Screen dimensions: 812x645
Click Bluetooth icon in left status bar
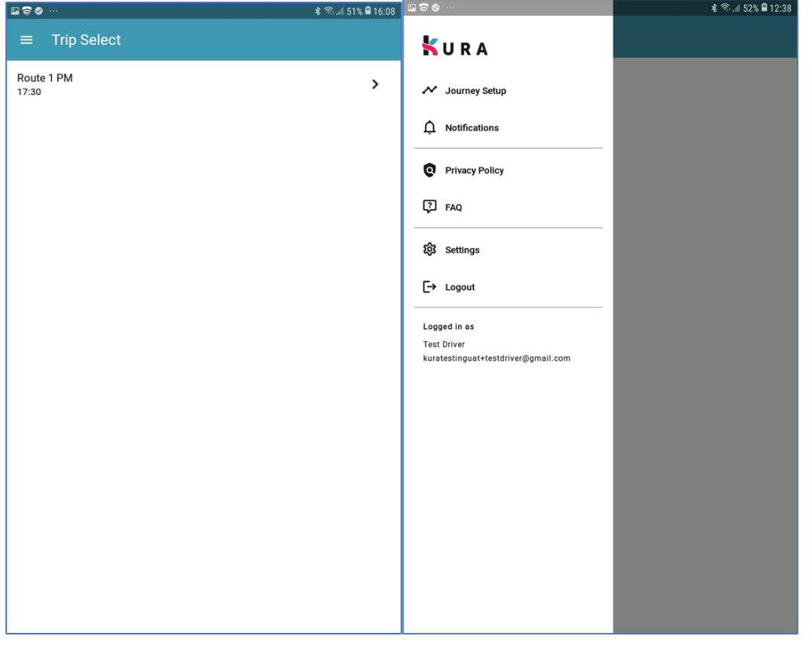tap(318, 11)
